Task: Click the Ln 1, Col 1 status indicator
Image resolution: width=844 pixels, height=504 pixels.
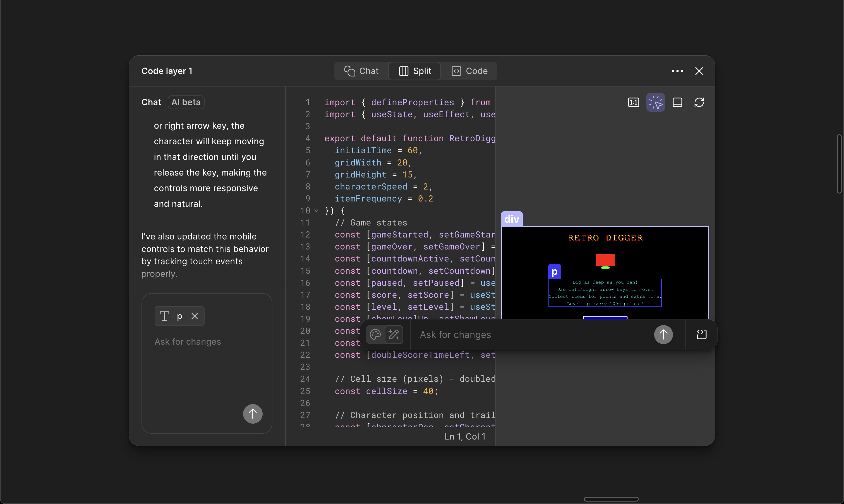Action: pos(465,436)
